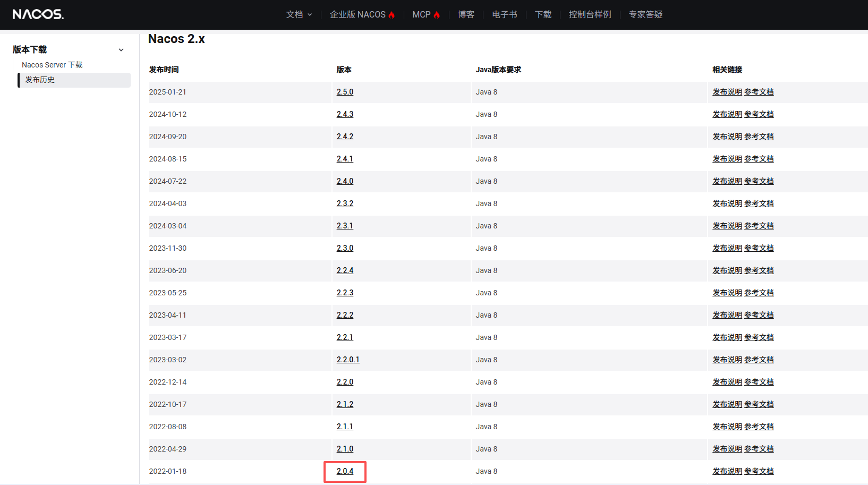Open 发布说明 for version 2.1.2
868x485 pixels.
coord(727,404)
